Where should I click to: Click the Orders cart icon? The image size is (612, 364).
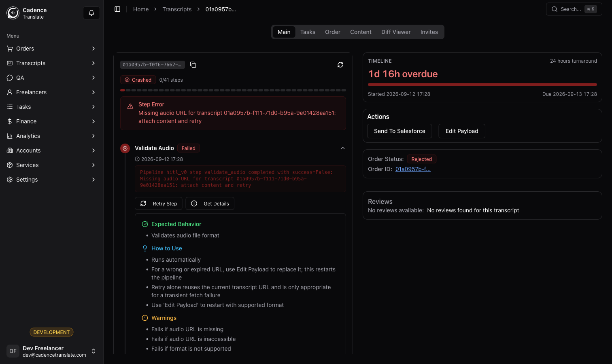[x=10, y=49]
